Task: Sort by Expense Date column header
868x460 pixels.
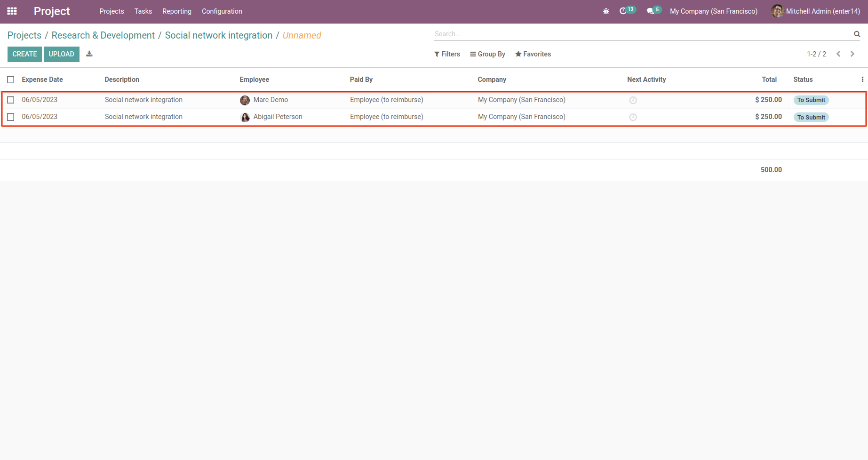Action: point(42,79)
